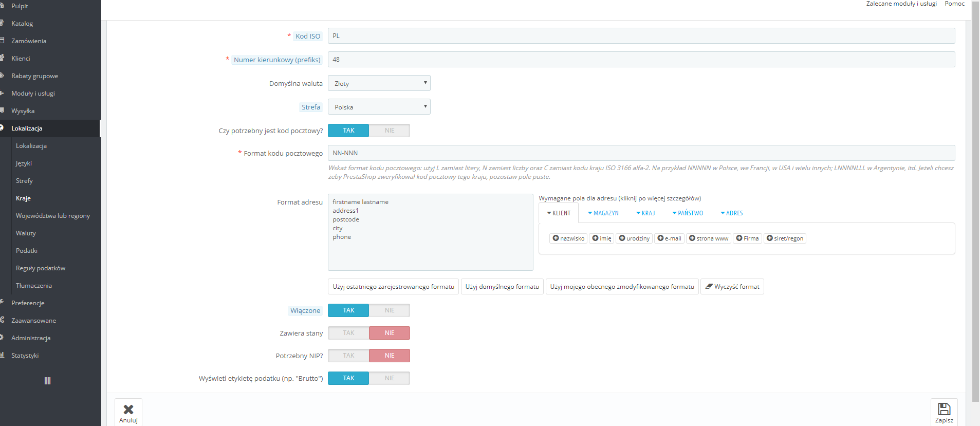Set Zawiera stany to TAK

pyautogui.click(x=348, y=333)
